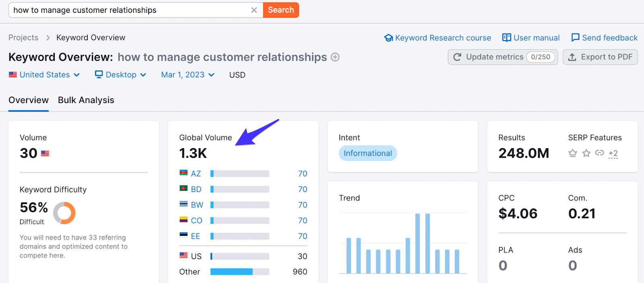Click the 56% keyword difficulty value

pyautogui.click(x=34, y=208)
